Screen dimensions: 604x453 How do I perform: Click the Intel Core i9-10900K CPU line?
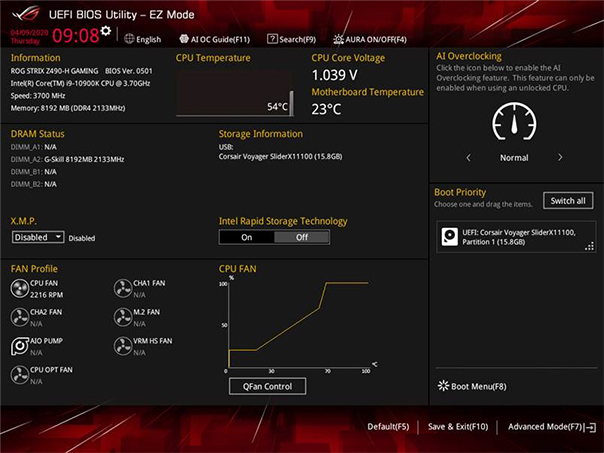tap(81, 83)
